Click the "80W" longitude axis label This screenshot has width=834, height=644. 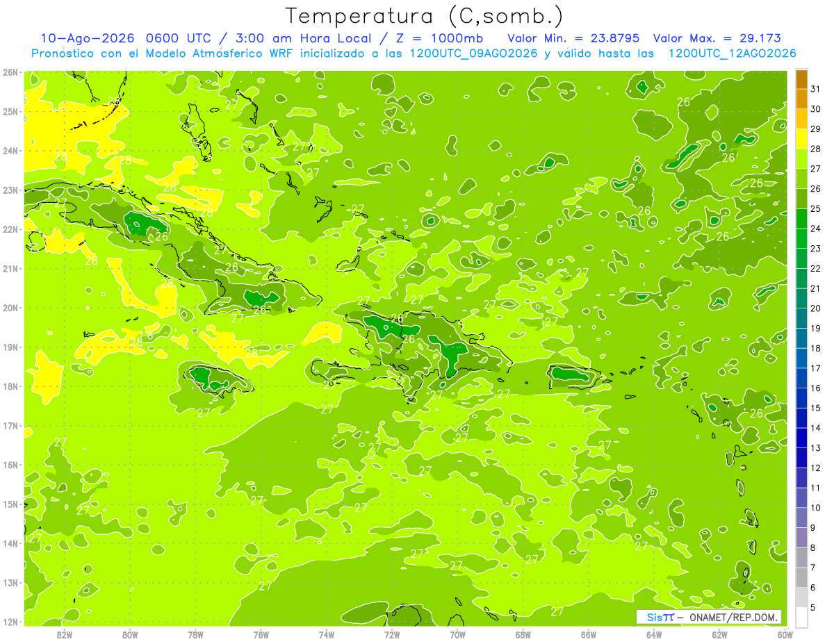point(130,634)
